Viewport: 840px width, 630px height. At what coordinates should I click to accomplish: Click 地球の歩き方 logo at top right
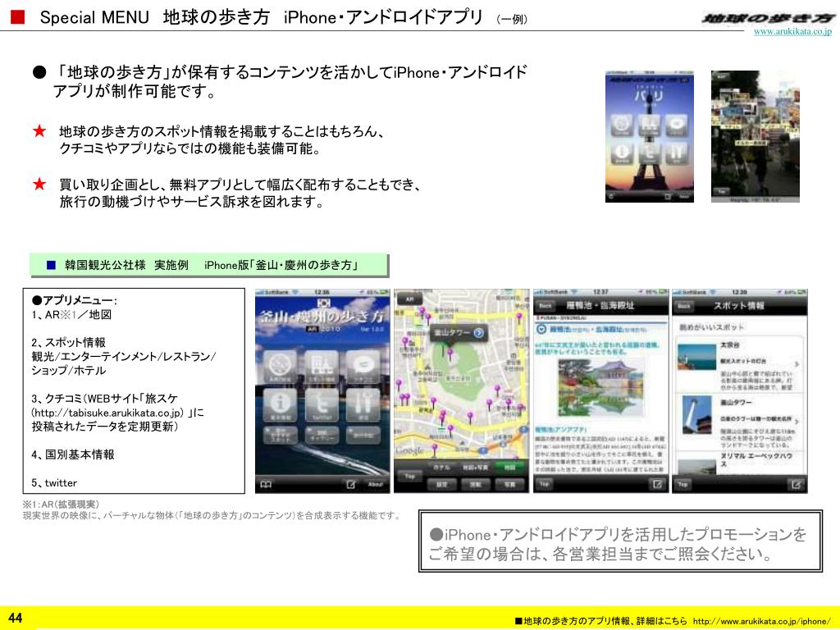point(767,18)
